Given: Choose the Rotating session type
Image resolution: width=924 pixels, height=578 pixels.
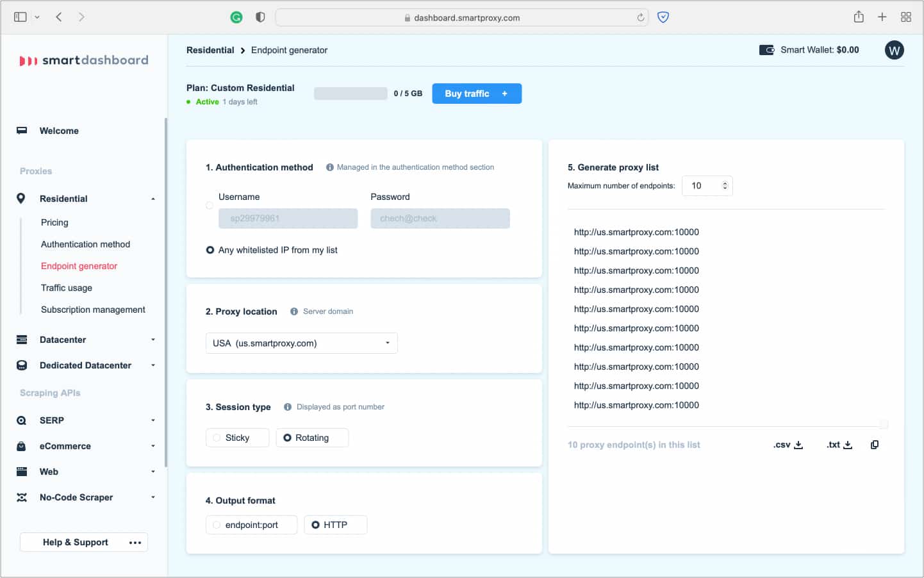Looking at the screenshot, I should [312, 438].
